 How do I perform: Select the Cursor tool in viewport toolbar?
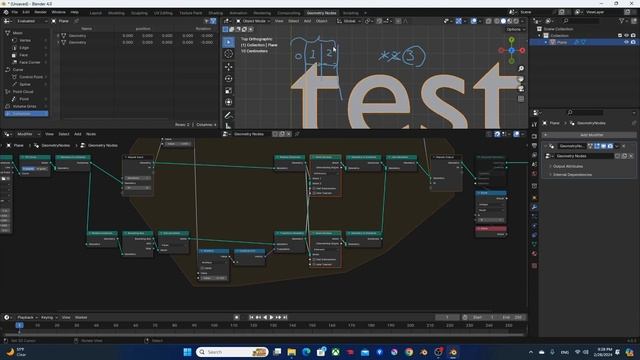pos(229,54)
